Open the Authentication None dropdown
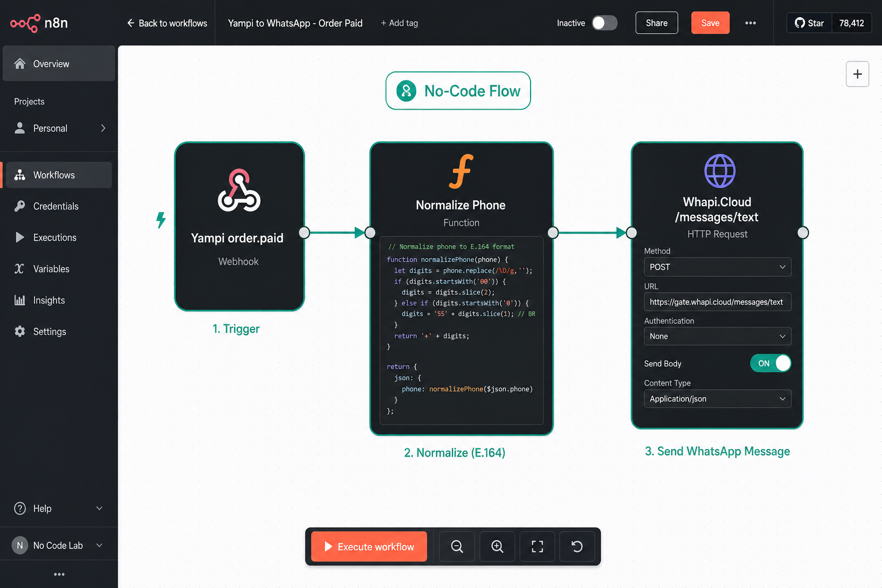Viewport: 882px width, 588px height. [x=718, y=336]
